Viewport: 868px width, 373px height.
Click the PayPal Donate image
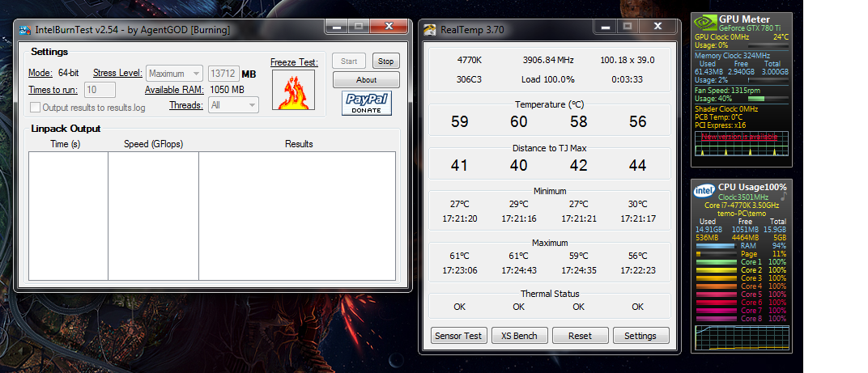(367, 104)
